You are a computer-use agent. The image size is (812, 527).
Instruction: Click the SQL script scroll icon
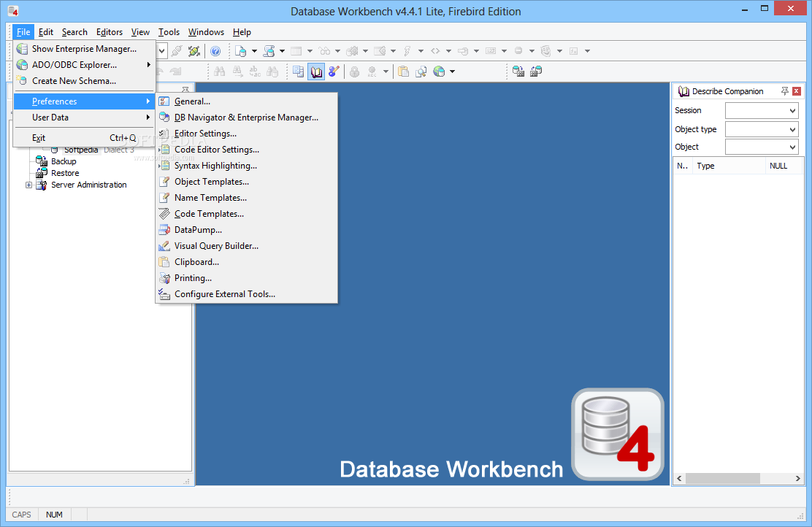[269, 51]
